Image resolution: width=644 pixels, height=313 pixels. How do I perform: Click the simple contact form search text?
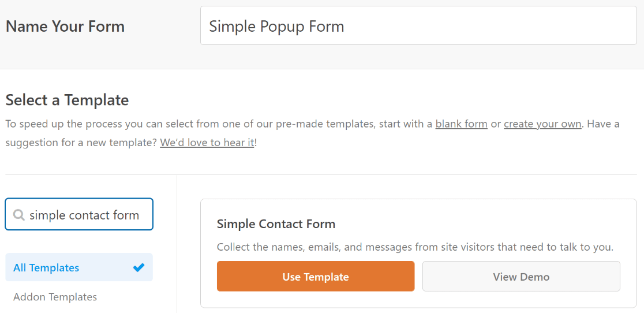coord(84,215)
